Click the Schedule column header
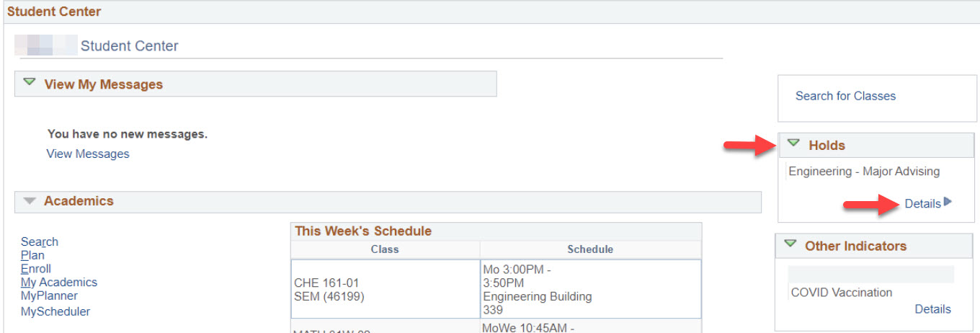Image resolution: width=980 pixels, height=333 pixels. click(x=590, y=249)
